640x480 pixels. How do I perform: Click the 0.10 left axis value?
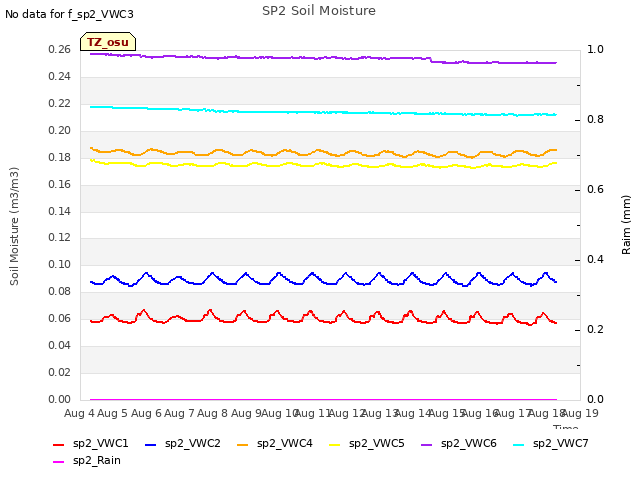60,264
